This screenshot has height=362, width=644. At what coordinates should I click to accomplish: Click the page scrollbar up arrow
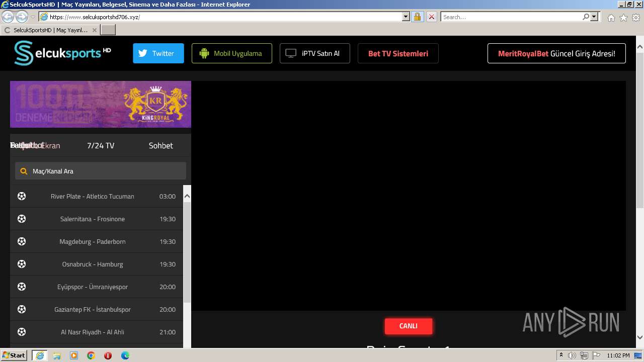click(x=640, y=47)
